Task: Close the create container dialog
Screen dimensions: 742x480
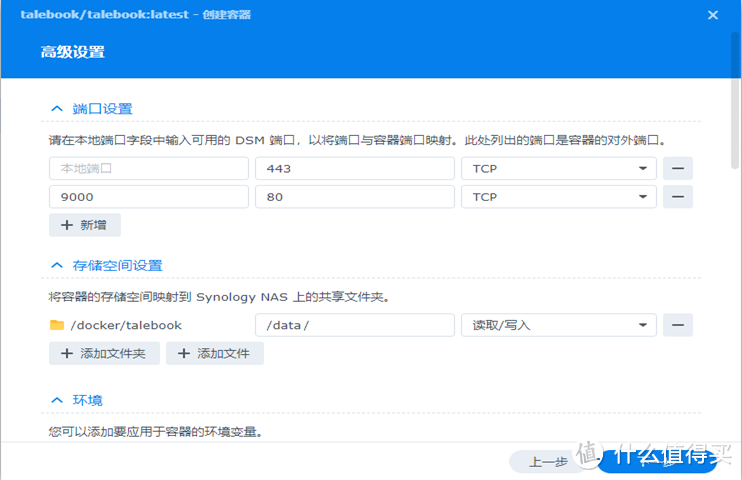Action: (x=713, y=15)
